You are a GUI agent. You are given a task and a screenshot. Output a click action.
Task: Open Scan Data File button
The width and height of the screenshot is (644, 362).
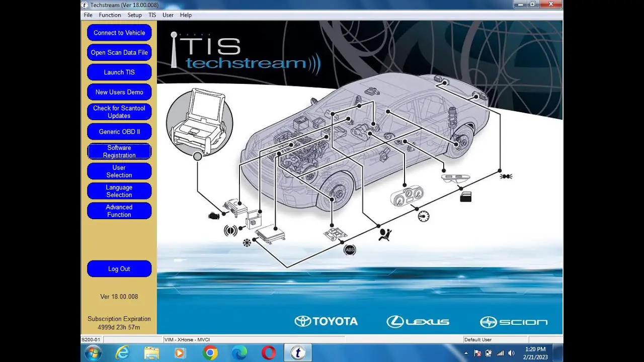tap(119, 52)
